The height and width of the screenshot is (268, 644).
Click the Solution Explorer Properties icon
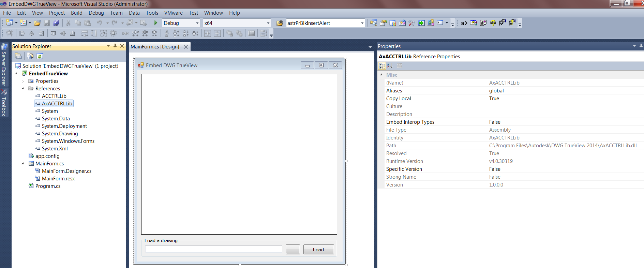coord(18,56)
